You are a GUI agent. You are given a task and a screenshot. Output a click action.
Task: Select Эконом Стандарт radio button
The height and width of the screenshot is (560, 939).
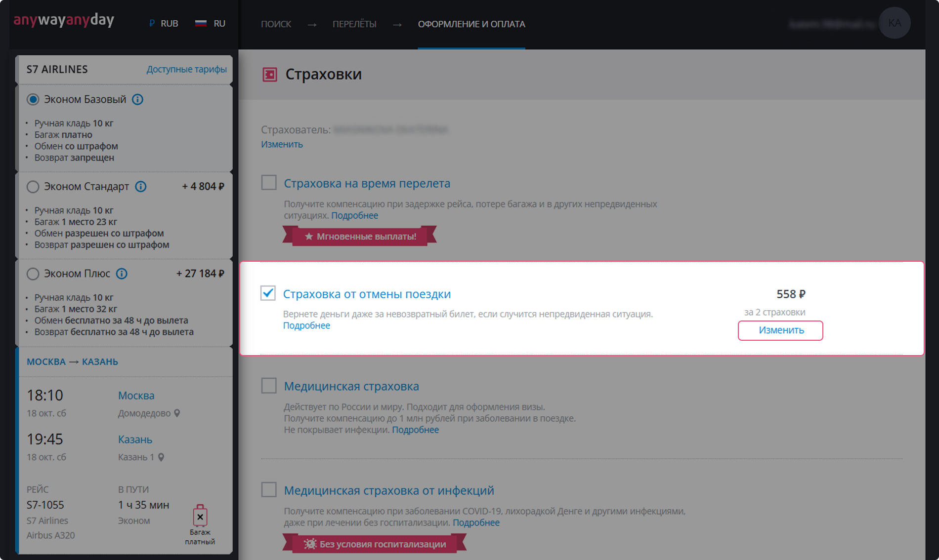33,187
